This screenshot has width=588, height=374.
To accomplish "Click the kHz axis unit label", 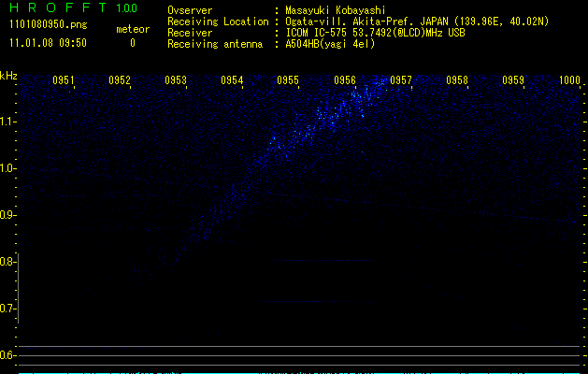I will [8, 76].
